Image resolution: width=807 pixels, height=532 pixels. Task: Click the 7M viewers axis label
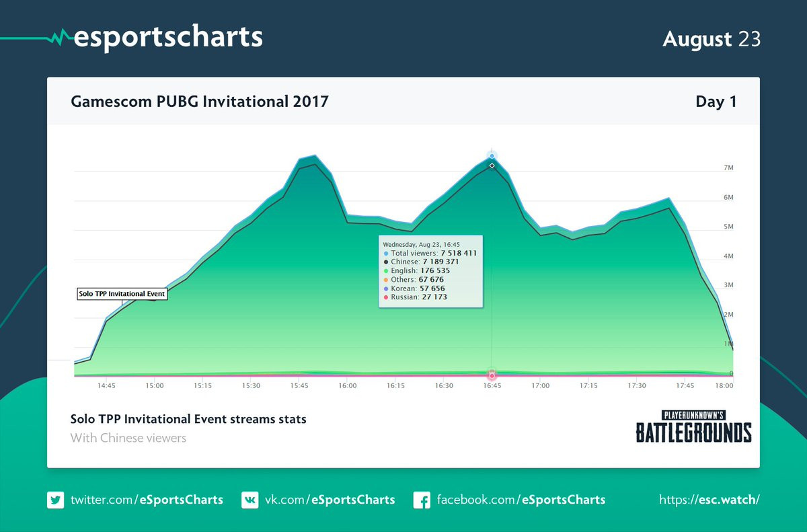(728, 168)
